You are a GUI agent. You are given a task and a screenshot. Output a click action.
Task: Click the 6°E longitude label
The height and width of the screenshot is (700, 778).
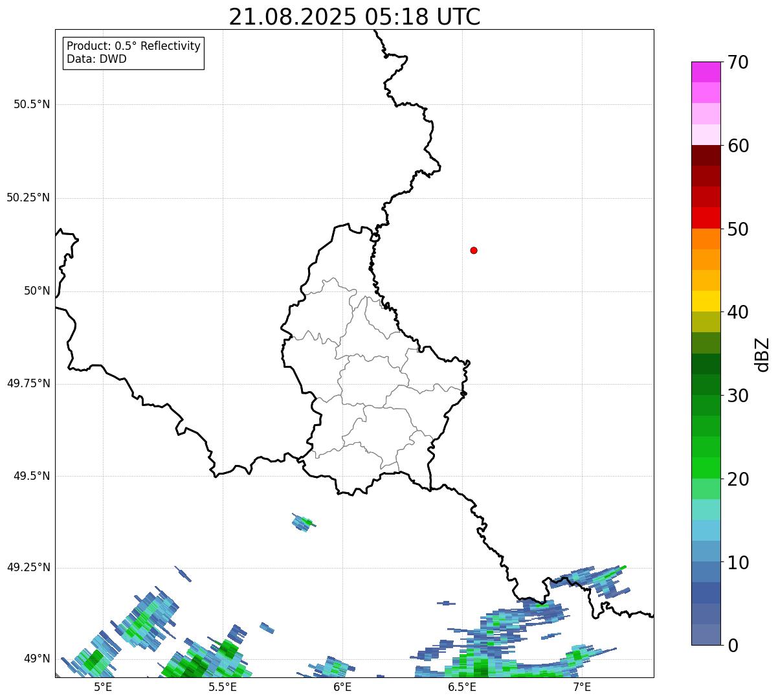342,687
